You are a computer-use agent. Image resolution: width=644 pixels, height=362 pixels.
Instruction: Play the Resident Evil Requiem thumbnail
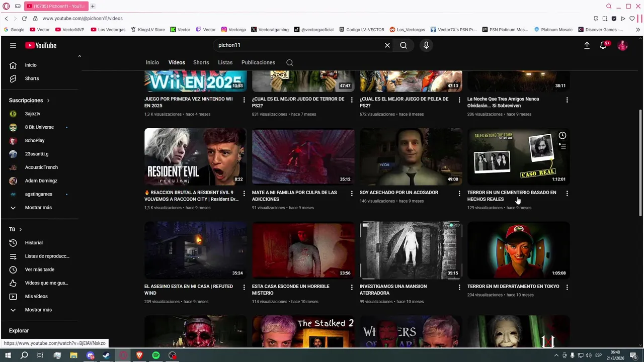[x=196, y=156]
